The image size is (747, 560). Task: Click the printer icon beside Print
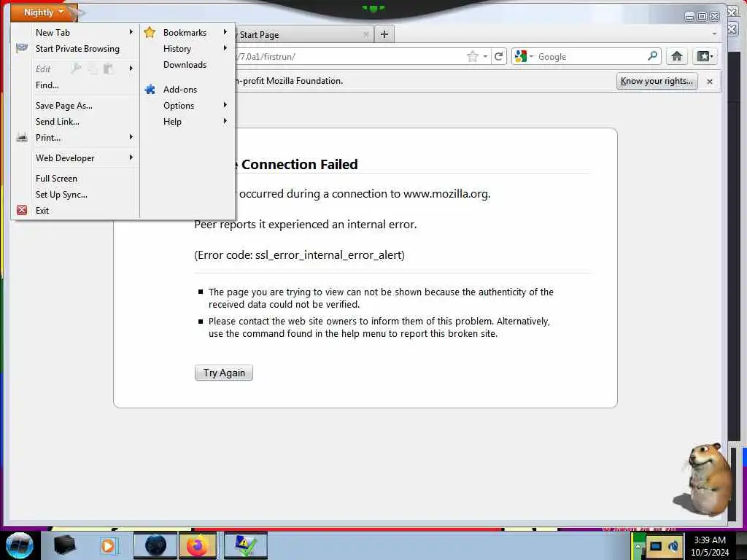coord(22,138)
